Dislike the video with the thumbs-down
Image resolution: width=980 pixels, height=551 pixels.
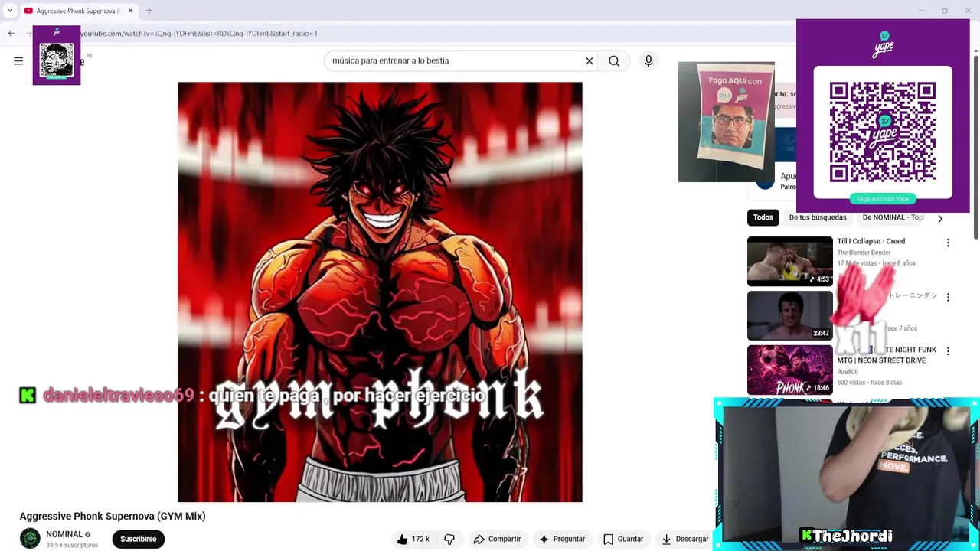(x=449, y=539)
